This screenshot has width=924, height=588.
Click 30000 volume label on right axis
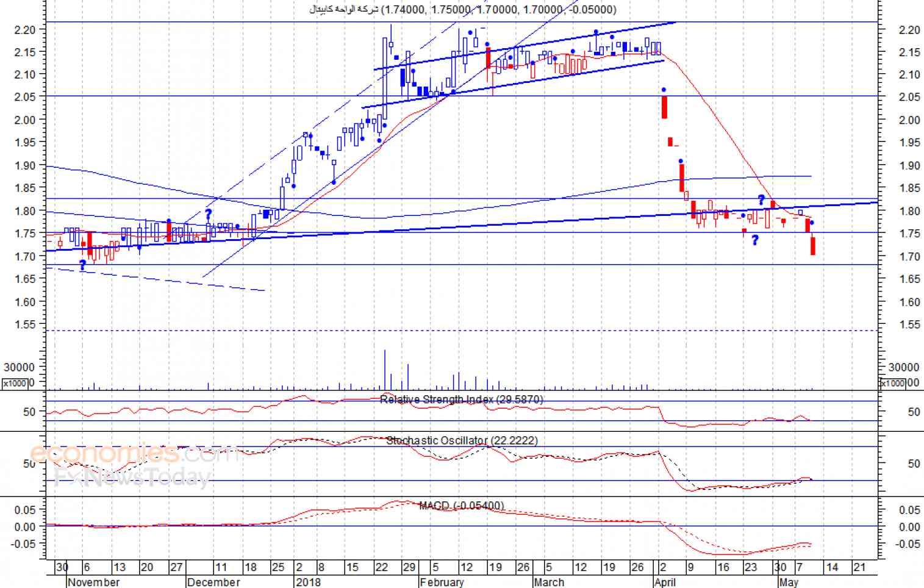904,367
